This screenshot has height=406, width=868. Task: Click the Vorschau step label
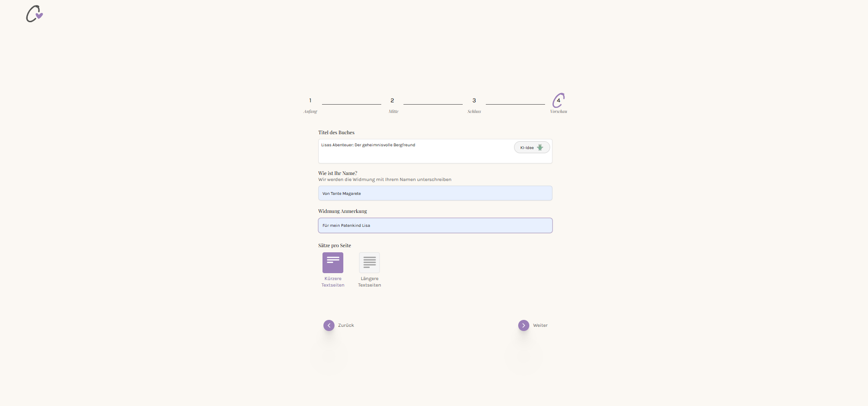[558, 112]
